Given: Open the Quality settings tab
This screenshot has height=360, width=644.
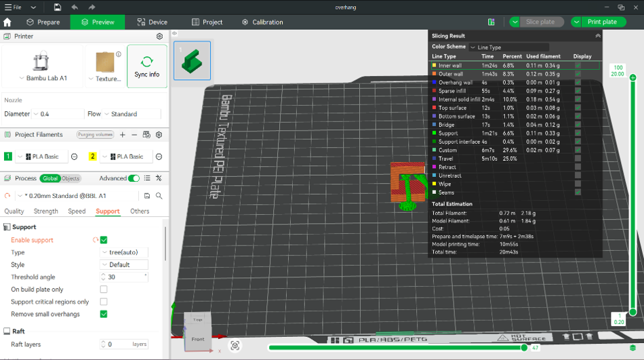Looking at the screenshot, I should click(x=14, y=212).
